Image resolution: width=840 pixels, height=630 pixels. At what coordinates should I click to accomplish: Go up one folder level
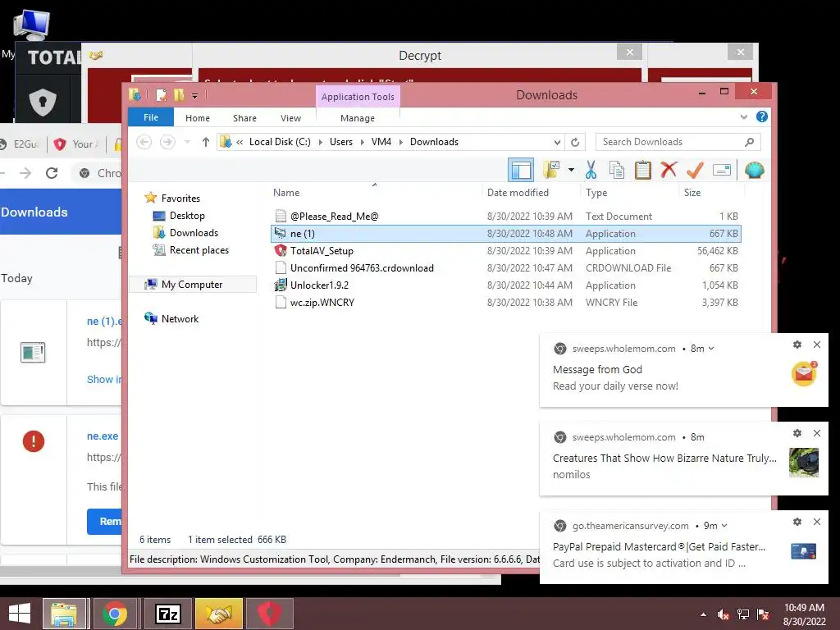pos(206,142)
